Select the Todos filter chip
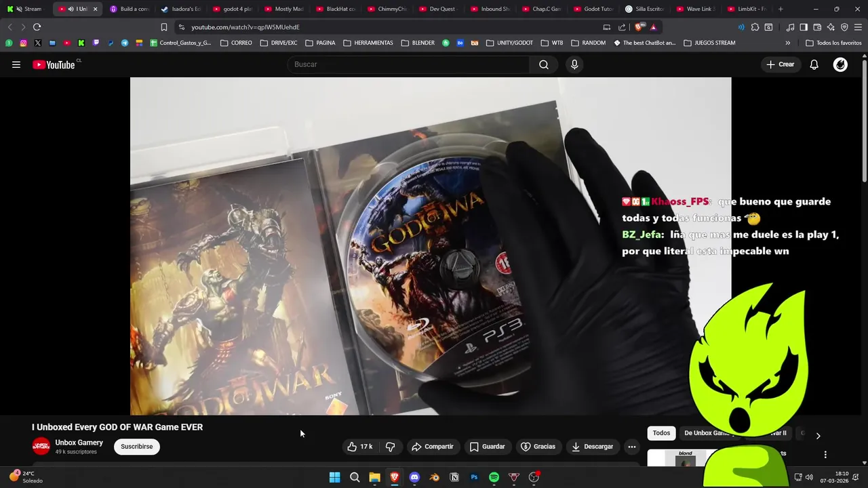 [661, 433]
